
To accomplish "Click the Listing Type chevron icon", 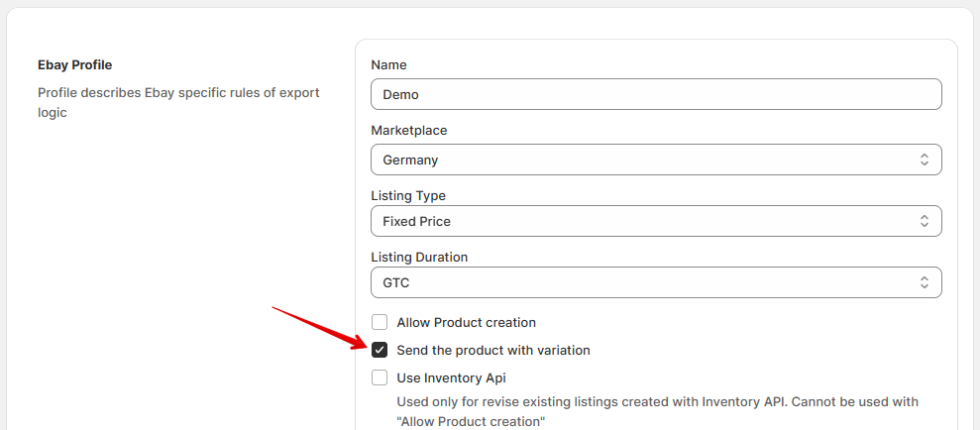I will pyautogui.click(x=924, y=221).
